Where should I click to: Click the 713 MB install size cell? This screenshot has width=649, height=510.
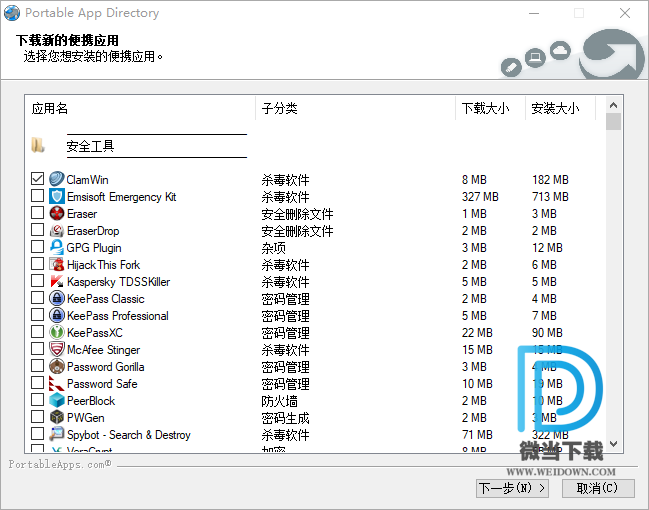click(550, 197)
